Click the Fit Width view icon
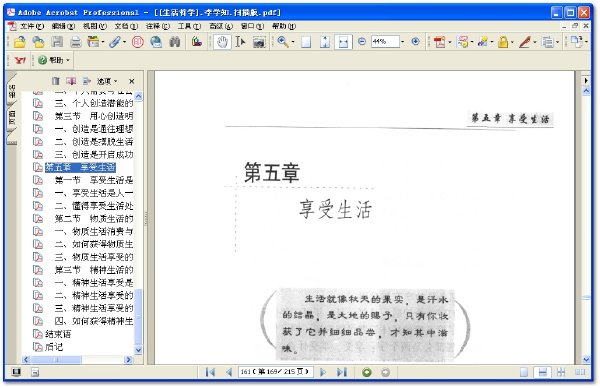Screen dimensions: 600x388 coord(343,42)
